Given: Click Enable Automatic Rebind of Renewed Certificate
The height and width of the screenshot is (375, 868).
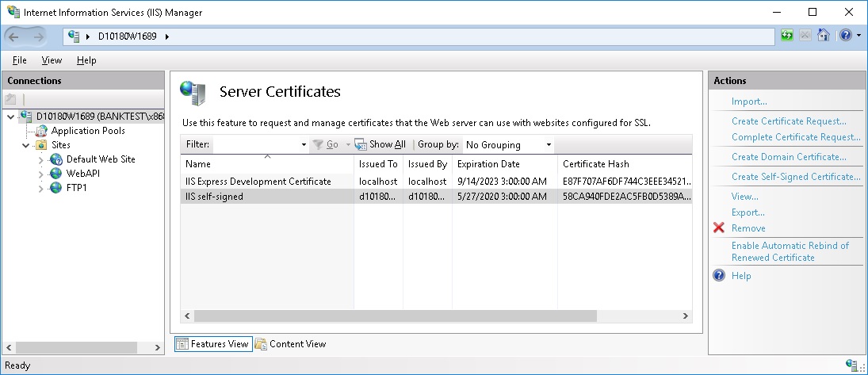Looking at the screenshot, I should coord(790,251).
